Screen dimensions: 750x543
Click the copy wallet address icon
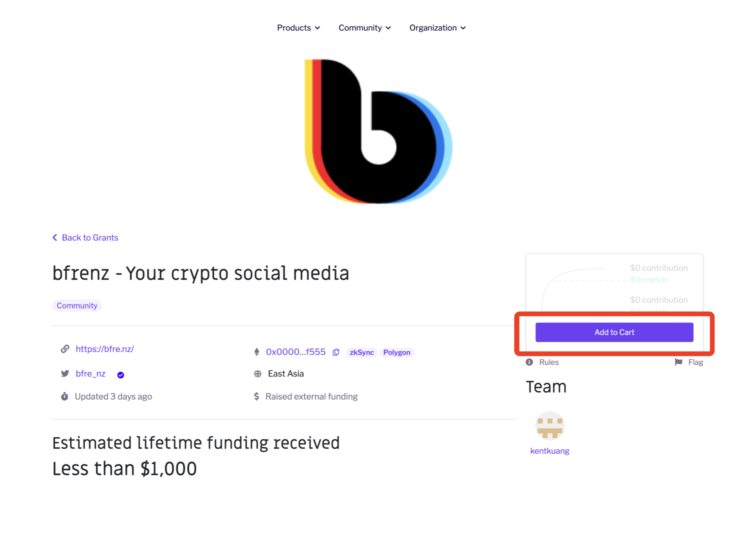click(x=336, y=352)
